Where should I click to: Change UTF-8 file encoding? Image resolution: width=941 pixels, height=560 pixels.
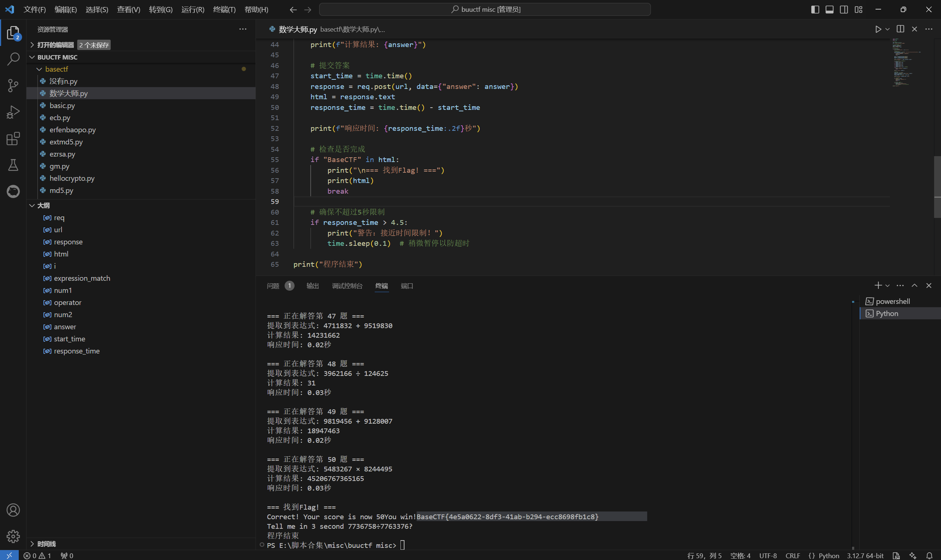click(768, 556)
